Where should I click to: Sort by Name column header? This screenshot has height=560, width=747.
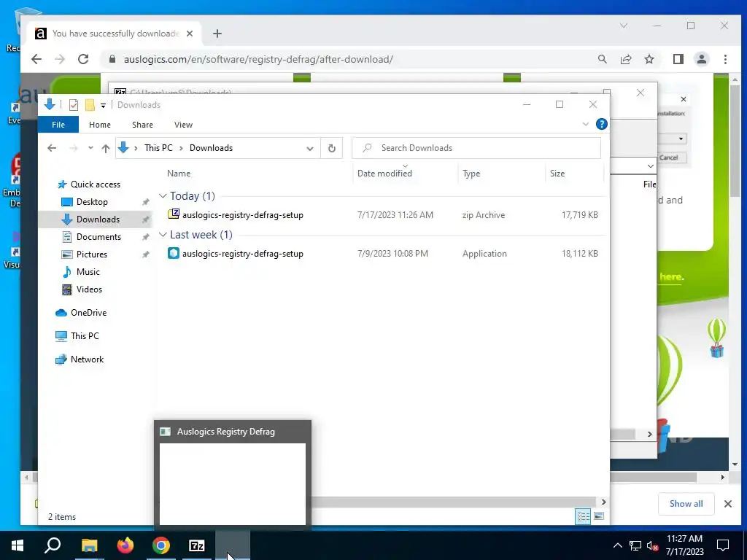(x=179, y=174)
